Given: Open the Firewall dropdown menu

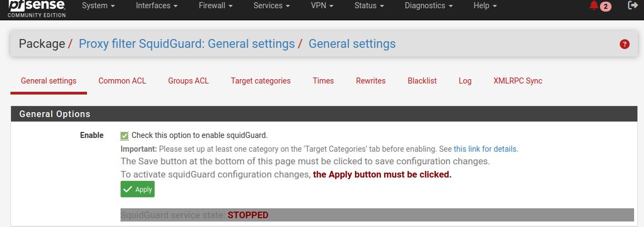Looking at the screenshot, I should pos(216,5).
